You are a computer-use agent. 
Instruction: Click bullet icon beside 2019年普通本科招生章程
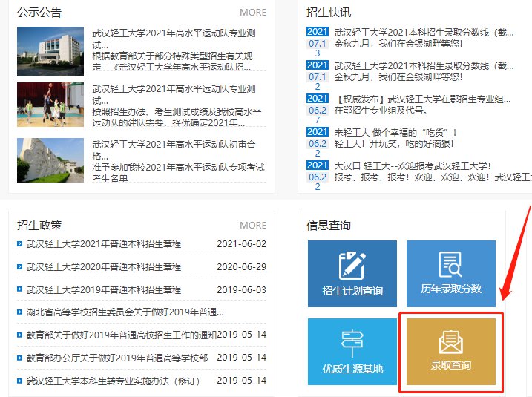20,289
